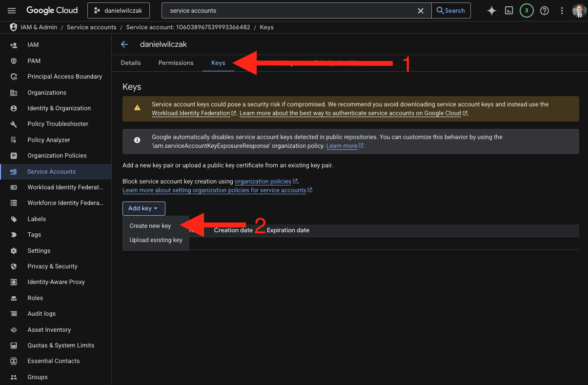Open the three-dot more options menu
This screenshot has height=385, width=588.
pos(562,11)
